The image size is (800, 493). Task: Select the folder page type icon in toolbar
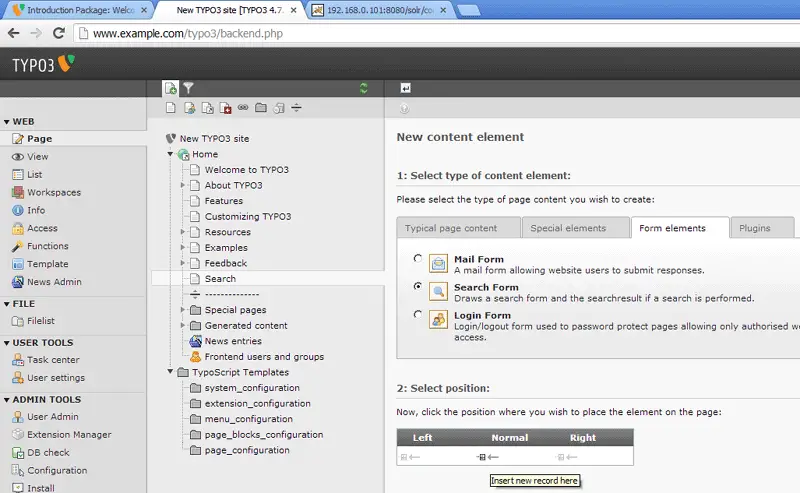click(261, 108)
